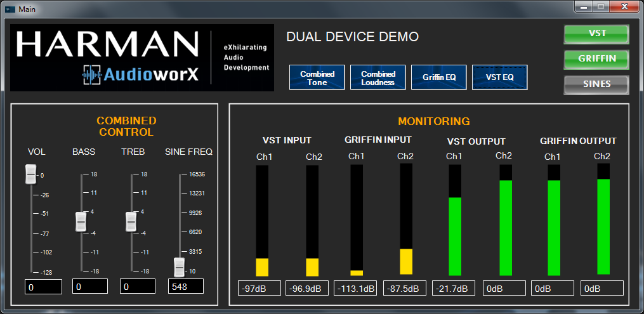Click the -87.5dB readout box

click(405, 288)
